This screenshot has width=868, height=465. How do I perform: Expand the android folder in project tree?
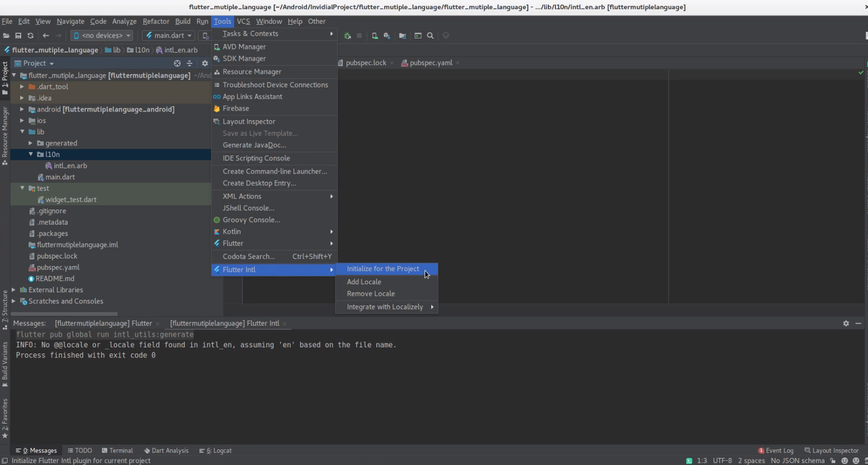[22, 109]
